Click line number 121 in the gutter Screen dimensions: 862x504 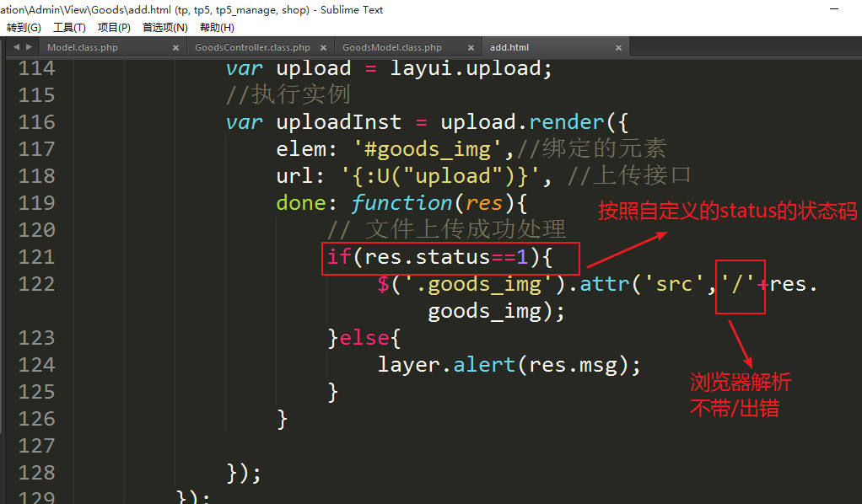coord(36,257)
